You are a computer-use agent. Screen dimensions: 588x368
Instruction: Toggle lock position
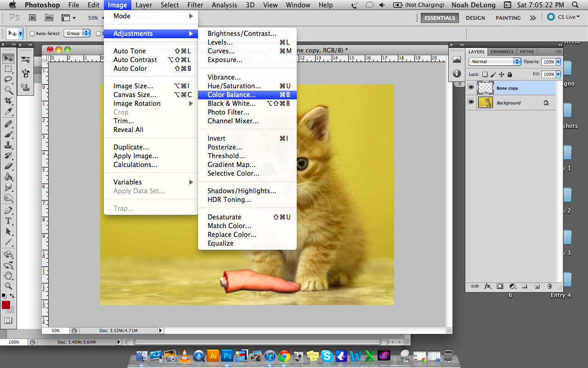(501, 75)
